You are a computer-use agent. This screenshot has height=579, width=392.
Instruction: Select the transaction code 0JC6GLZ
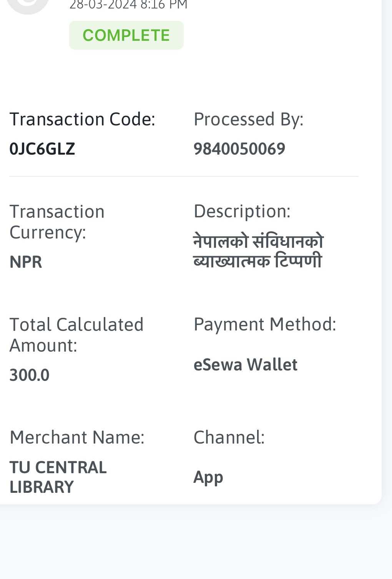click(x=42, y=149)
